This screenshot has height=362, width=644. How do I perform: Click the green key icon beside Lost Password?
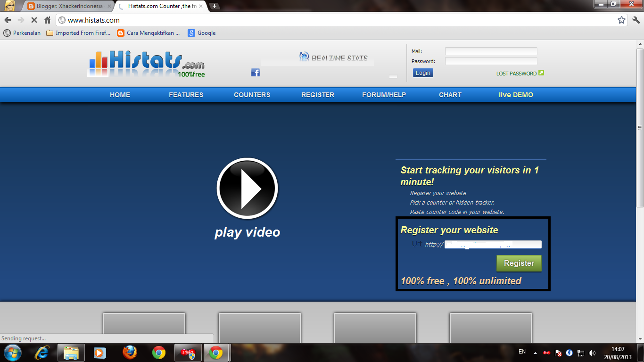541,73
